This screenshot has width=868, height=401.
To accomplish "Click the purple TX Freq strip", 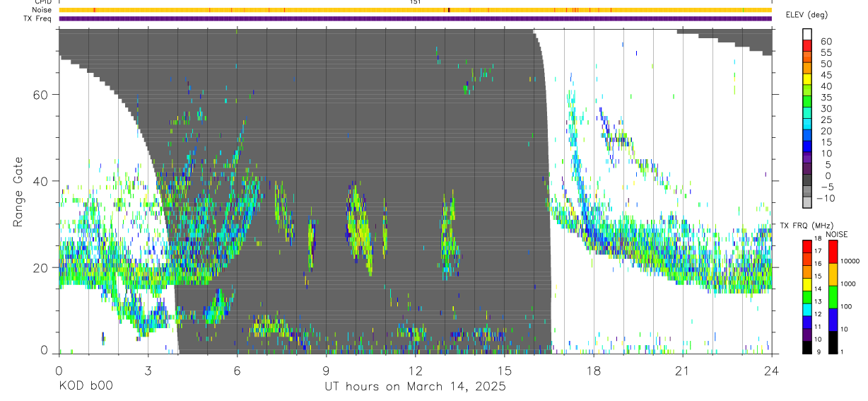I will tap(415, 18).
